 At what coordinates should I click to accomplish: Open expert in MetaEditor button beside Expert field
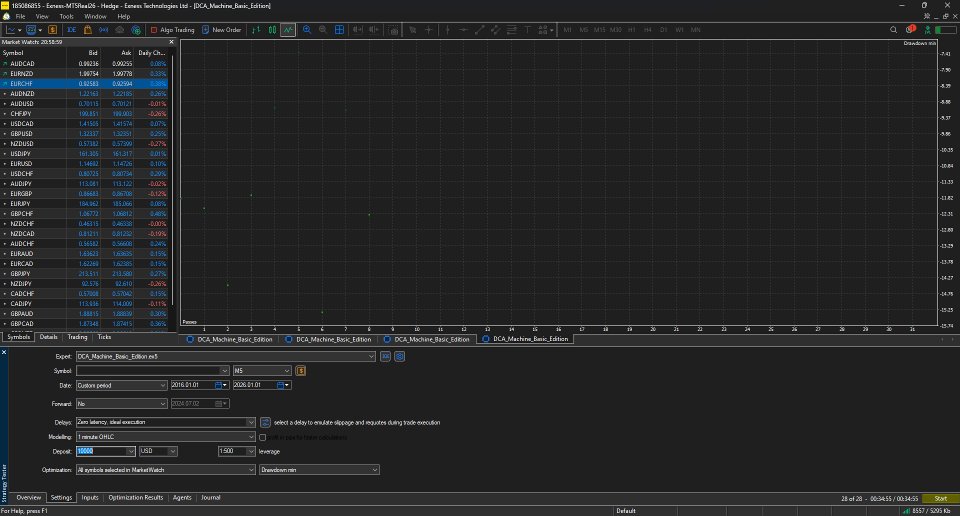[385, 356]
